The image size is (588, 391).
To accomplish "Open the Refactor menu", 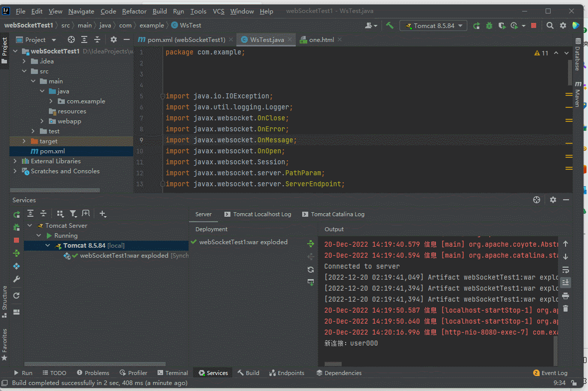I will point(134,11).
